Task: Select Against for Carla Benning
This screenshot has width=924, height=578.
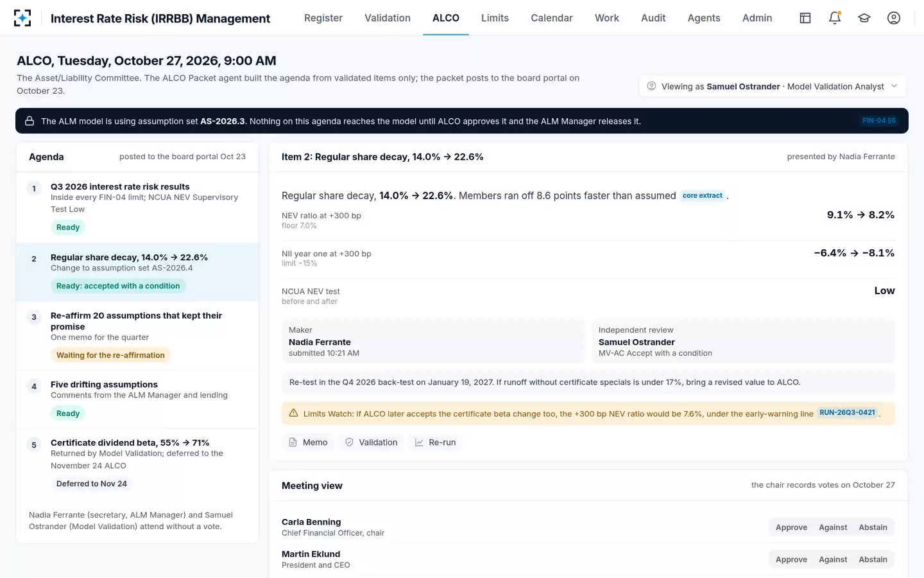Action: click(x=833, y=527)
